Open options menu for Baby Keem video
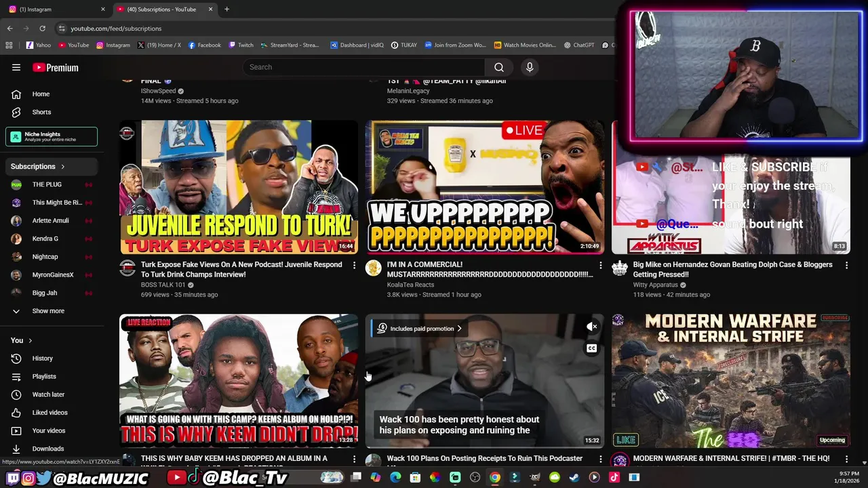This screenshot has height=488, width=868. 354,459
